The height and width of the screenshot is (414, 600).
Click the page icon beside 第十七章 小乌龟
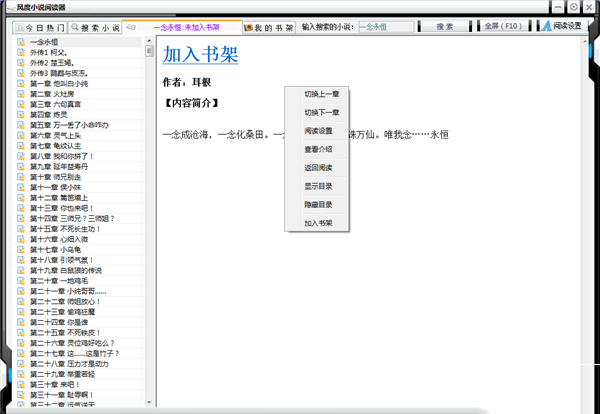click(x=21, y=249)
